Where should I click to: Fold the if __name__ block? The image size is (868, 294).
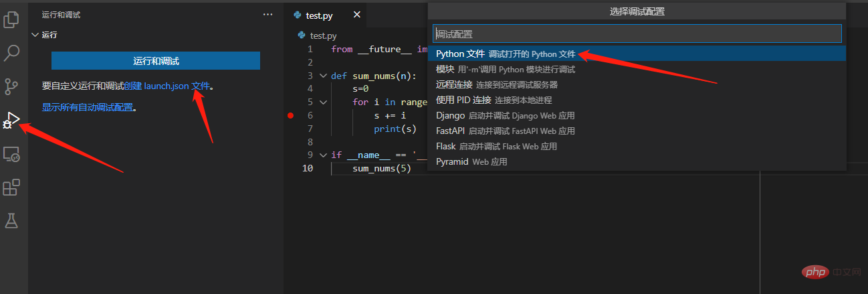point(324,155)
